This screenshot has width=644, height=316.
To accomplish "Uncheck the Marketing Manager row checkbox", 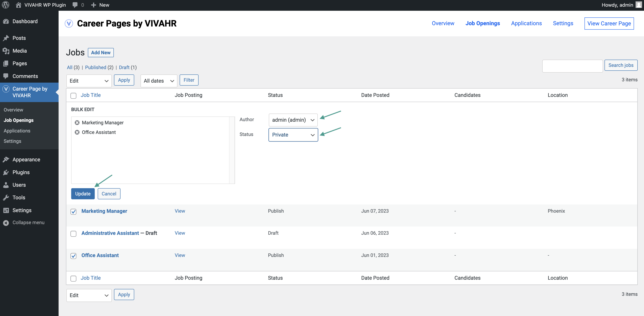I will [73, 212].
